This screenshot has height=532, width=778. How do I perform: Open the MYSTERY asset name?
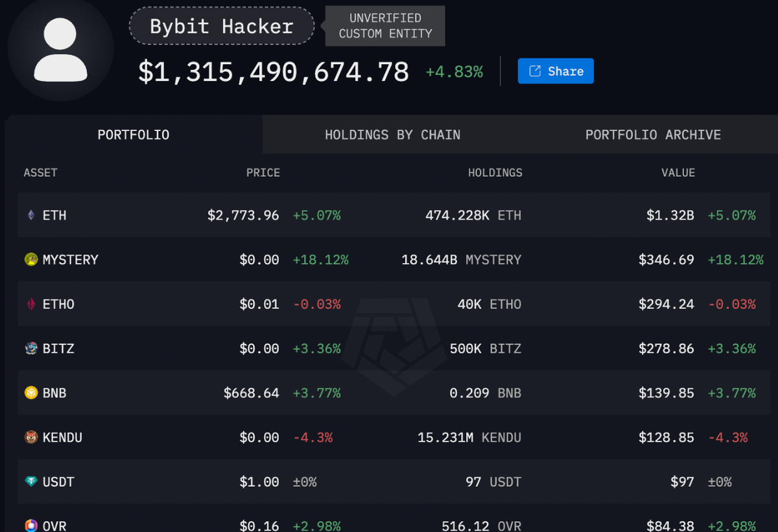[71, 260]
